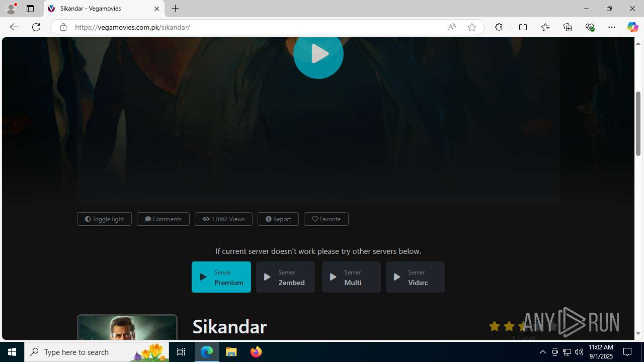Open Browser essentials
644x362 pixels.
tap(590, 27)
